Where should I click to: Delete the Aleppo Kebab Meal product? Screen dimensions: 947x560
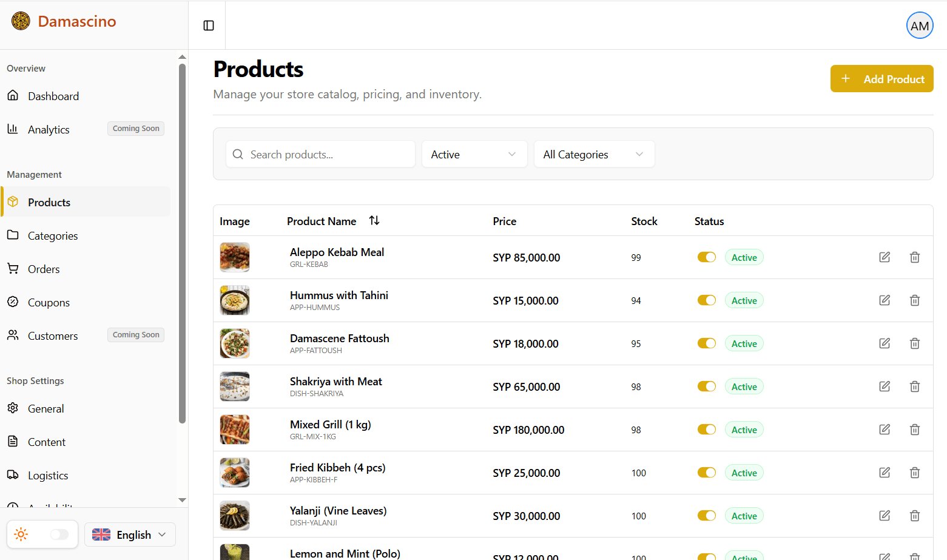click(915, 257)
